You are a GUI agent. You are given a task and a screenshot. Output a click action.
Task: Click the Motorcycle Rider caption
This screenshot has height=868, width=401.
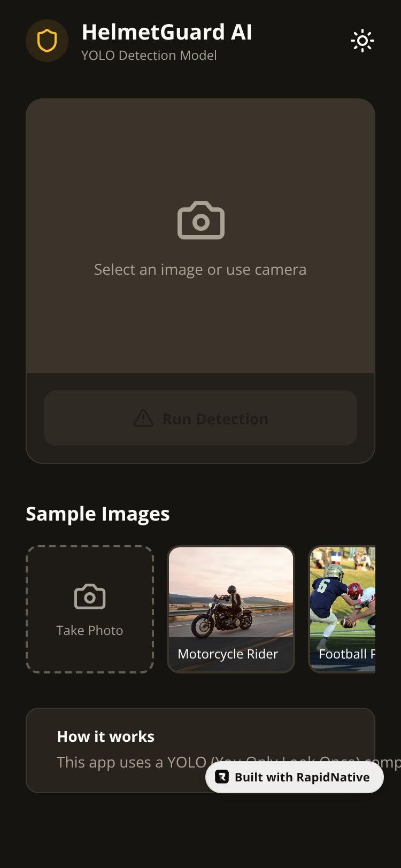(x=228, y=654)
